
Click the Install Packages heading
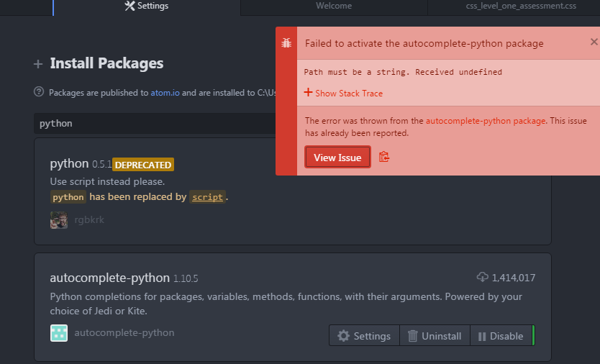106,63
